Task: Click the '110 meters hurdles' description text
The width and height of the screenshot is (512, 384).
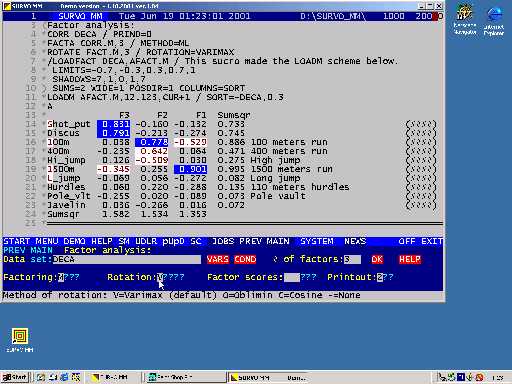Action: pos(300,187)
